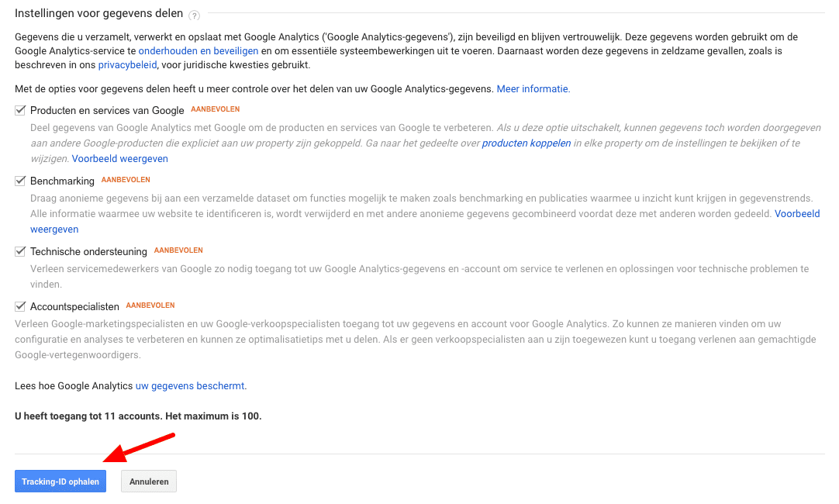The height and width of the screenshot is (504, 839).
Task: Click Voorbeeld weergeven under Producten en services
Action: click(x=120, y=158)
